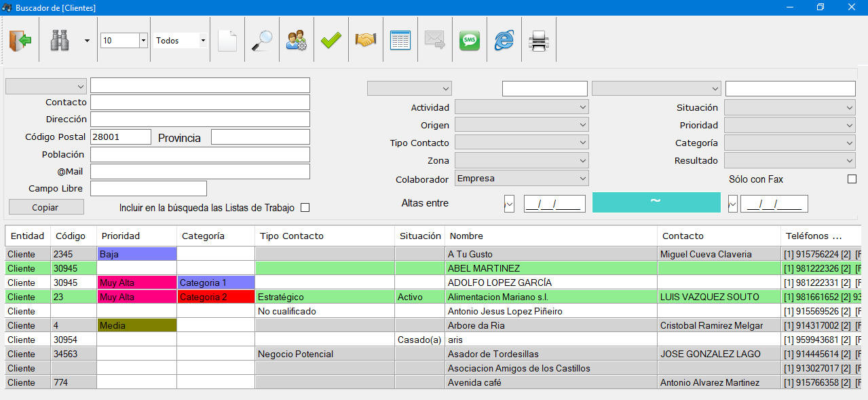868x400 pixels.
Task: Expand the results count combo showing 10
Action: 143,41
